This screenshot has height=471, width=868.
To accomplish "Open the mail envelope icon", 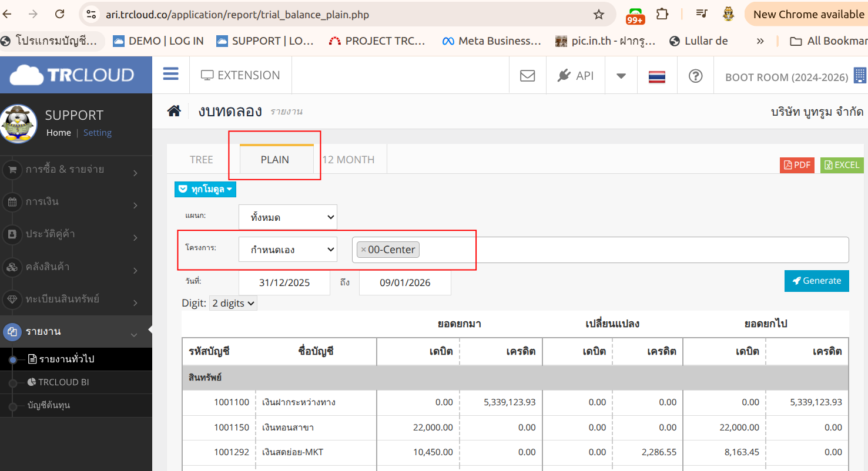I will click(x=527, y=76).
